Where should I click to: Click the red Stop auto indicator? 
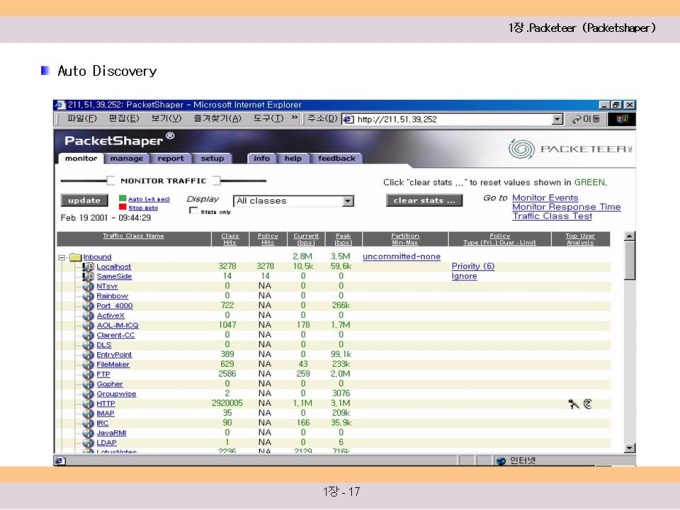[123, 207]
